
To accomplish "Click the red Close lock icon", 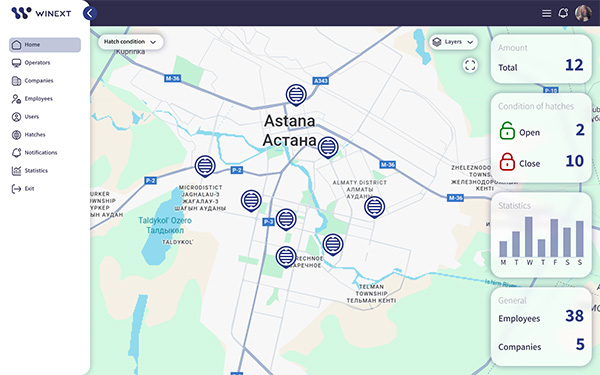I will 507,162.
